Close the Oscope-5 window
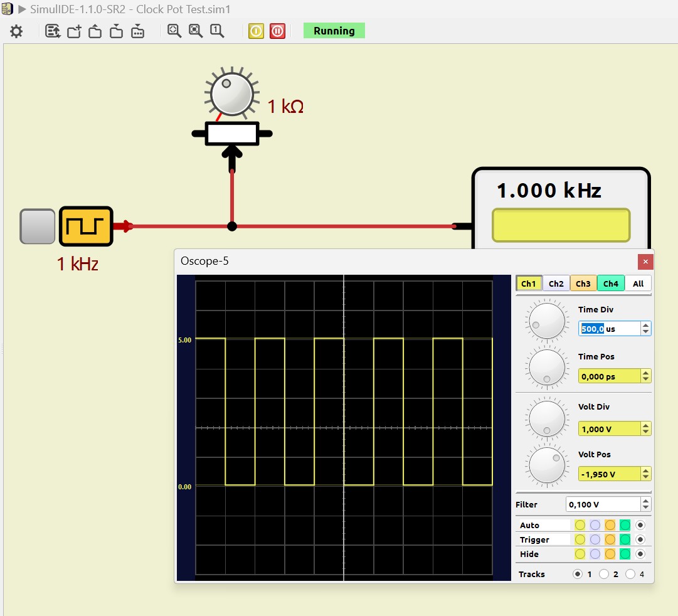Image resolution: width=678 pixels, height=616 pixels. point(645,262)
